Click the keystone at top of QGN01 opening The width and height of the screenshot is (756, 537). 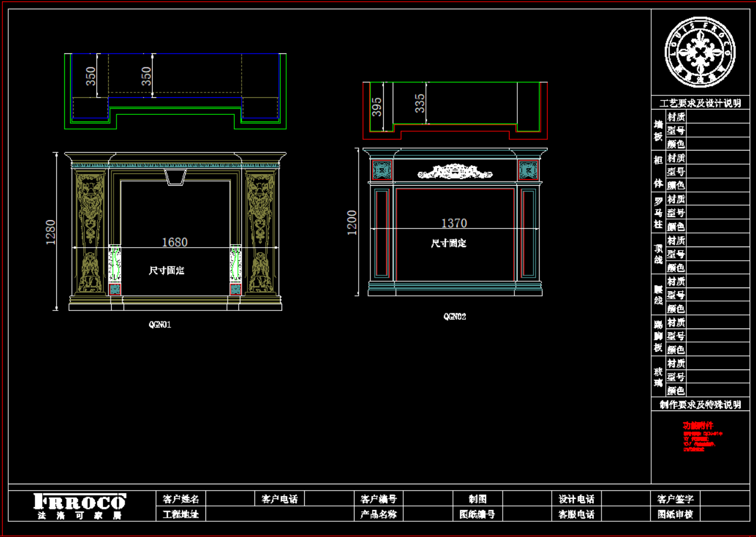176,177
